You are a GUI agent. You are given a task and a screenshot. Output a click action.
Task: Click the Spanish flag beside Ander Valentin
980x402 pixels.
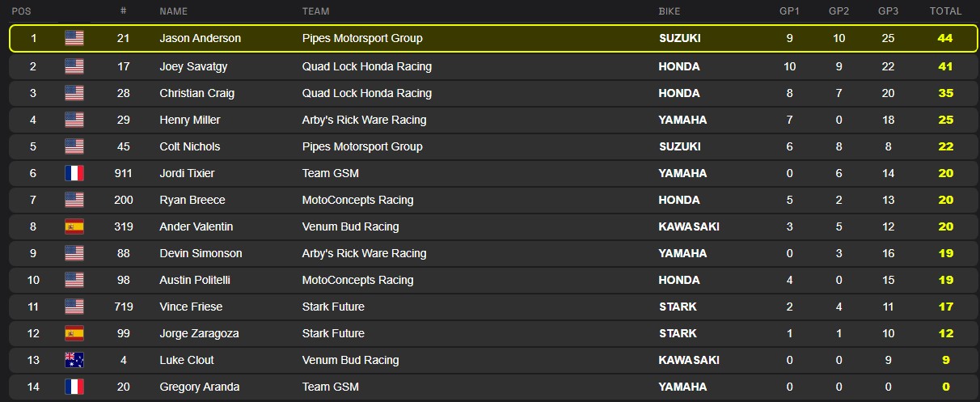coord(74,226)
